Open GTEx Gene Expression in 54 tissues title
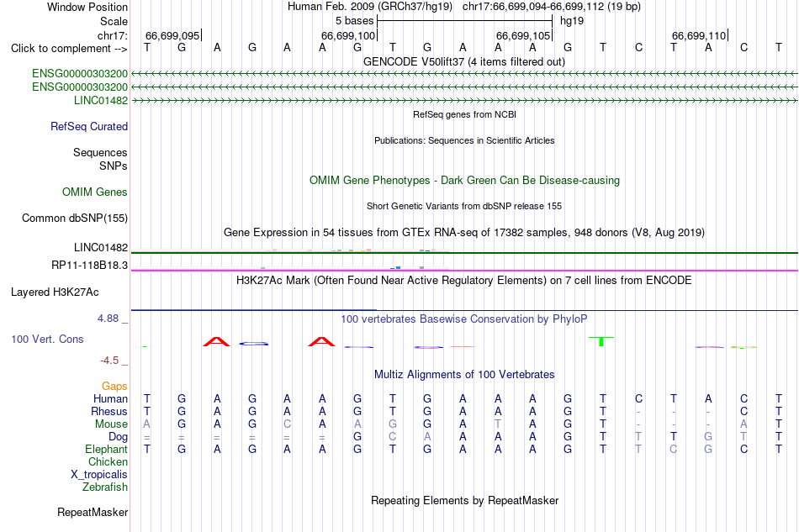The width and height of the screenshot is (799, 532). point(464,233)
